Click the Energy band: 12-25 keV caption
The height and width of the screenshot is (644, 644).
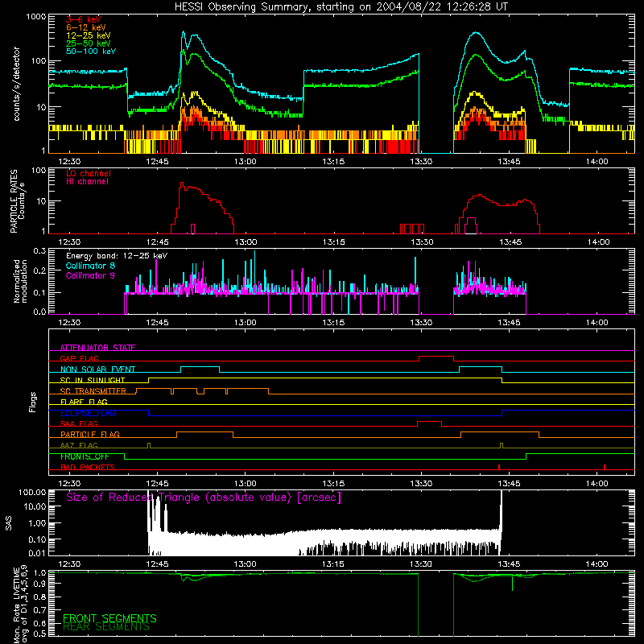tap(117, 256)
